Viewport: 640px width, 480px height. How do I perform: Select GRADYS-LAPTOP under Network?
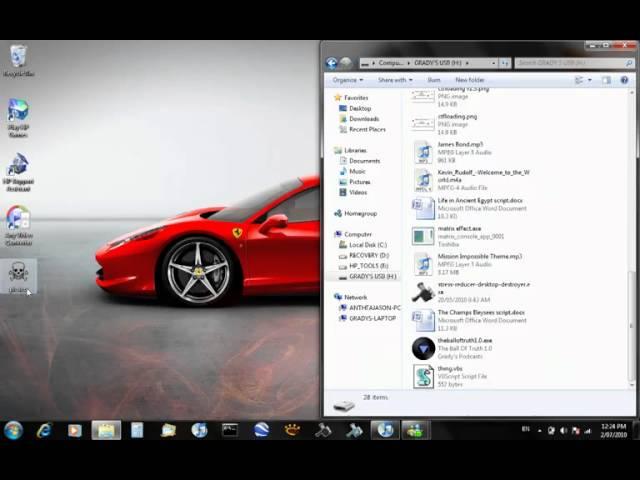click(x=372, y=318)
